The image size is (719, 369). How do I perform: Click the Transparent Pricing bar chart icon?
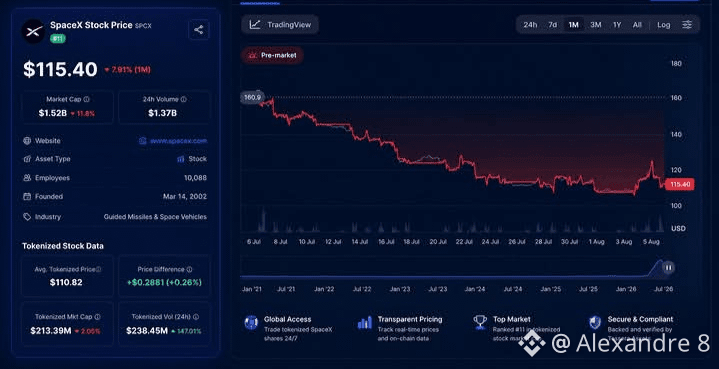[x=365, y=322]
